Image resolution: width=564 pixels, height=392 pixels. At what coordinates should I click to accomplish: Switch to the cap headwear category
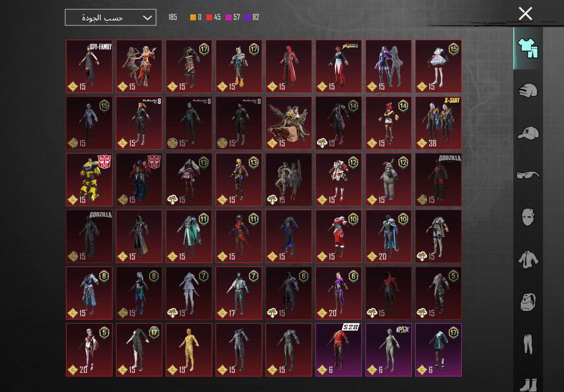527,133
